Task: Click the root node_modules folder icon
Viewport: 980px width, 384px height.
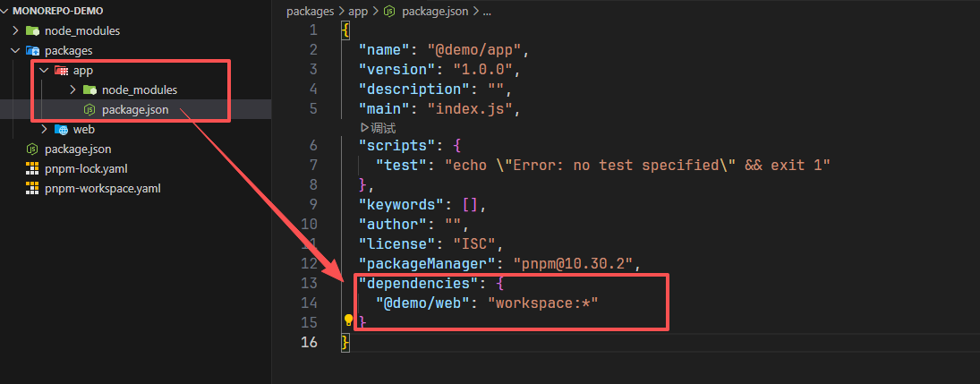Action: coord(32,30)
